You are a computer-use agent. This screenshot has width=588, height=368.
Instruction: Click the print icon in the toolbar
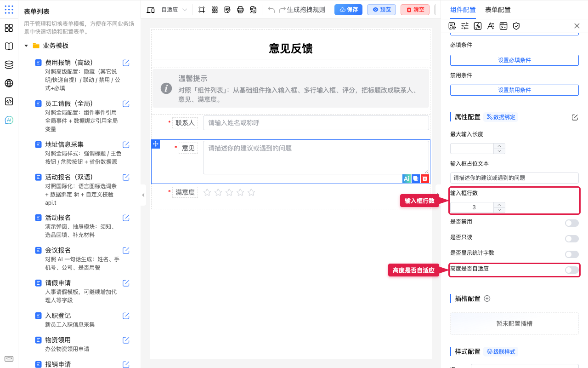240,10
